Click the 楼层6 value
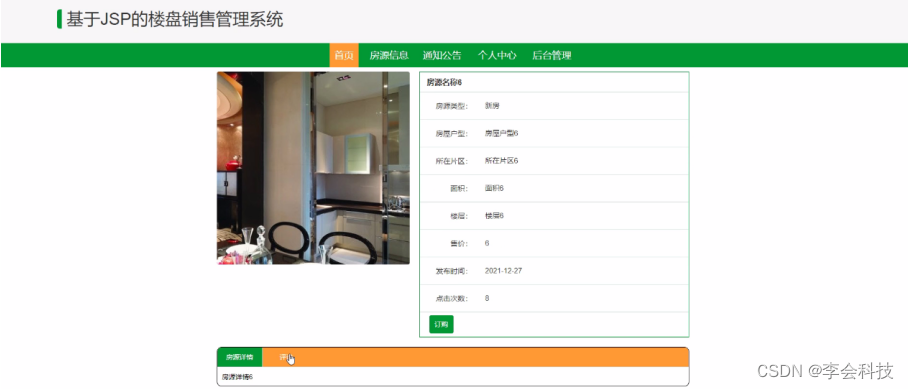909x389 pixels. pos(494,216)
